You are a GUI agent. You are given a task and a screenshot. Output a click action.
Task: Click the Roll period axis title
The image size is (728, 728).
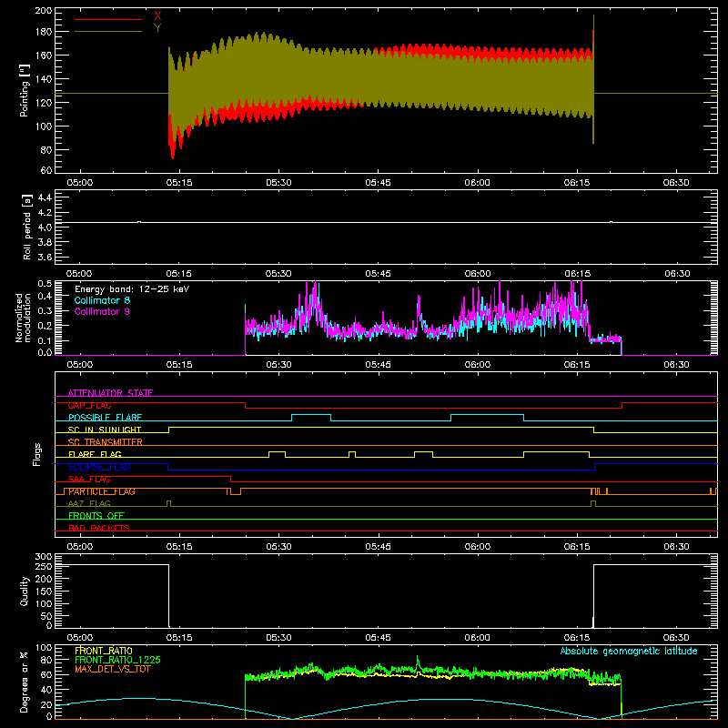[x=27, y=227]
